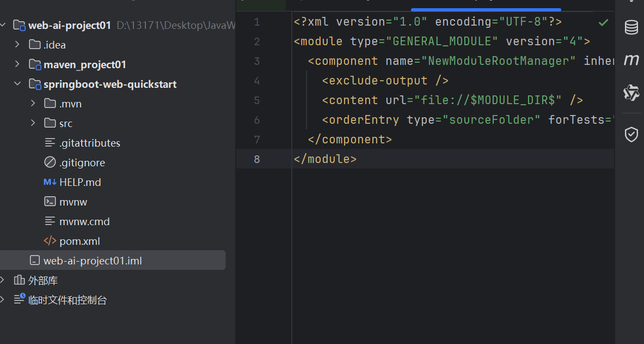Click the file://$MODULE_DIR$ url value
The image size is (644, 344).
click(488, 100)
